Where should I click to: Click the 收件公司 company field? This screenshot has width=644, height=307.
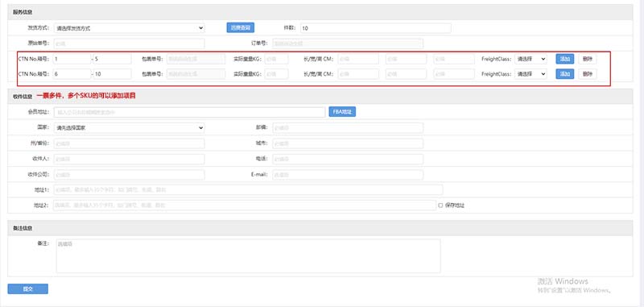[x=129, y=175]
